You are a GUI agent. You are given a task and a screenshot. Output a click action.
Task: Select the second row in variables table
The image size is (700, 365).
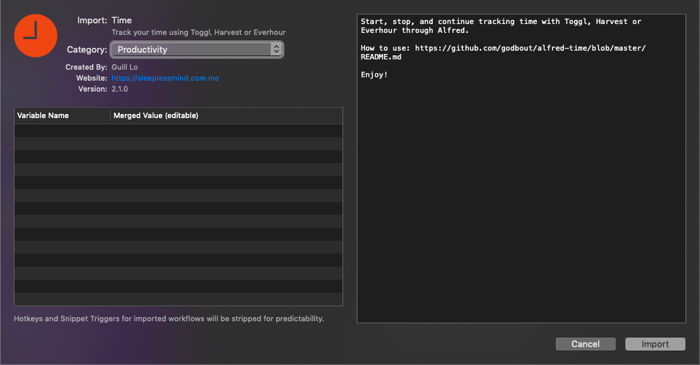179,143
